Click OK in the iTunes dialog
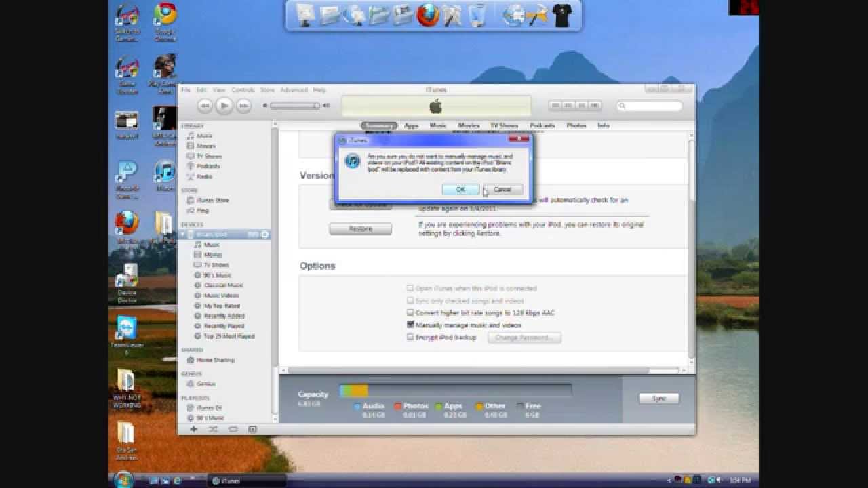The image size is (868, 488). [460, 190]
